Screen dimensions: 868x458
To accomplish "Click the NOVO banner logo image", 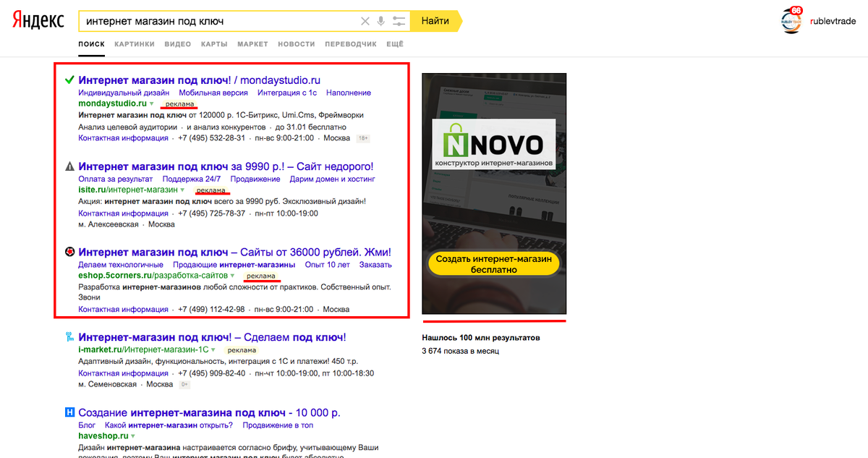I will tap(493, 145).
